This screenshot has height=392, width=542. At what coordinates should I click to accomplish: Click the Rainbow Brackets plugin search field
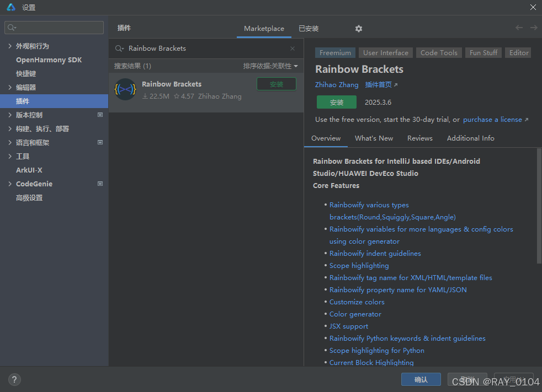[x=206, y=49]
